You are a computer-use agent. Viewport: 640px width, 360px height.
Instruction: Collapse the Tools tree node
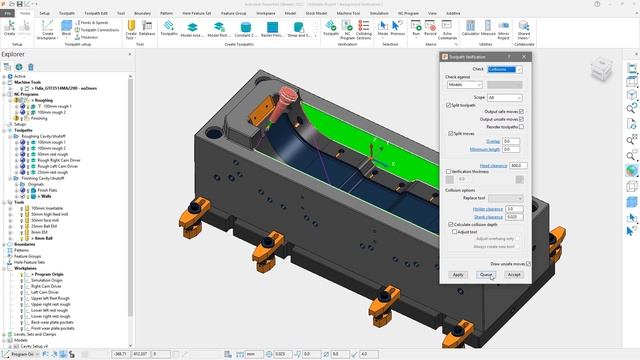(4, 202)
